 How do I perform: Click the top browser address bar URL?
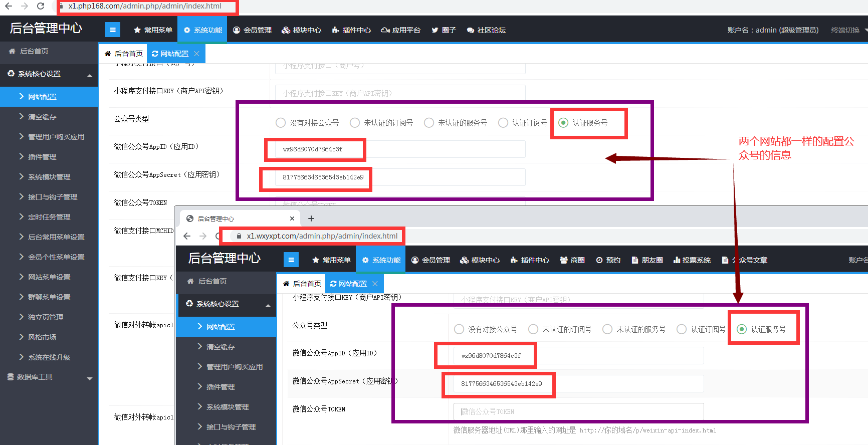[145, 6]
